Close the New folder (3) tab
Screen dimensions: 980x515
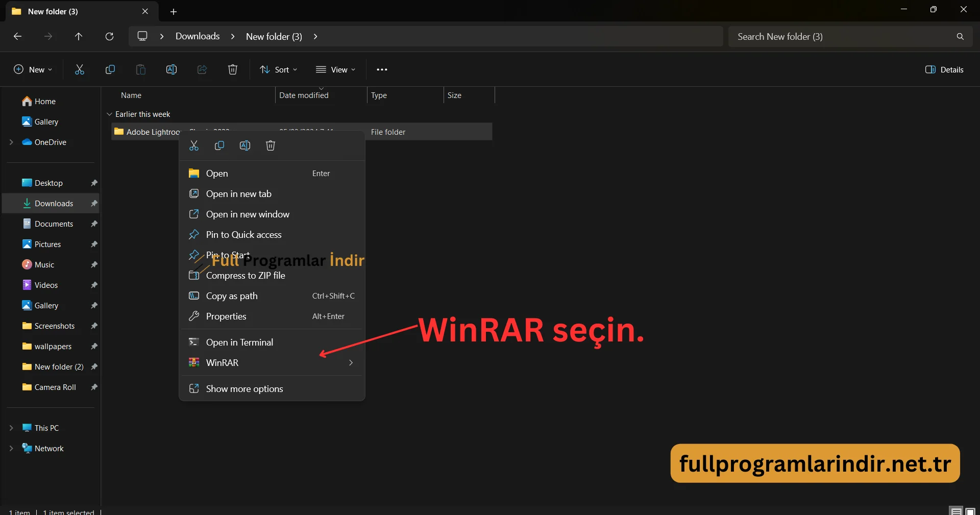[145, 11]
